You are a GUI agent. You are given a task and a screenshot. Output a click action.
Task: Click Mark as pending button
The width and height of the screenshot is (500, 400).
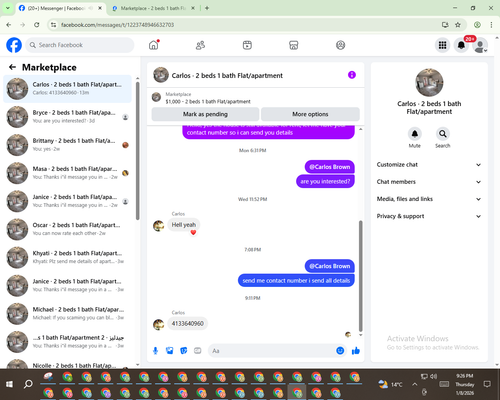pyautogui.click(x=205, y=114)
